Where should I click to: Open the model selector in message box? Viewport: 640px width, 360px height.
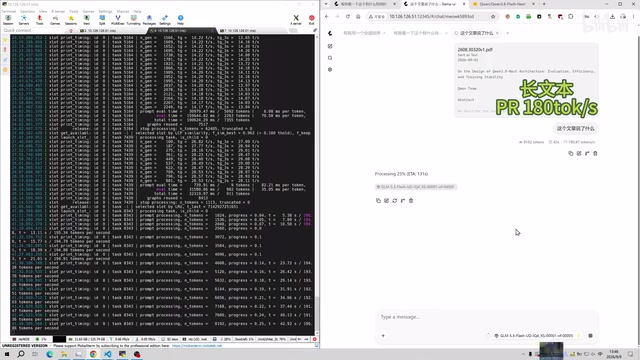tap(536, 336)
